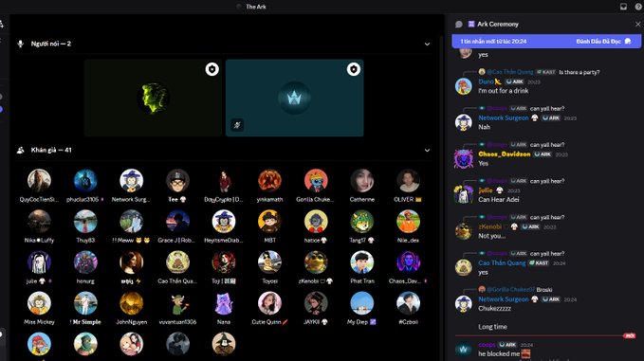Select Miss Mickey's avatar in the audience
This screenshot has height=361, width=644.
[39, 303]
